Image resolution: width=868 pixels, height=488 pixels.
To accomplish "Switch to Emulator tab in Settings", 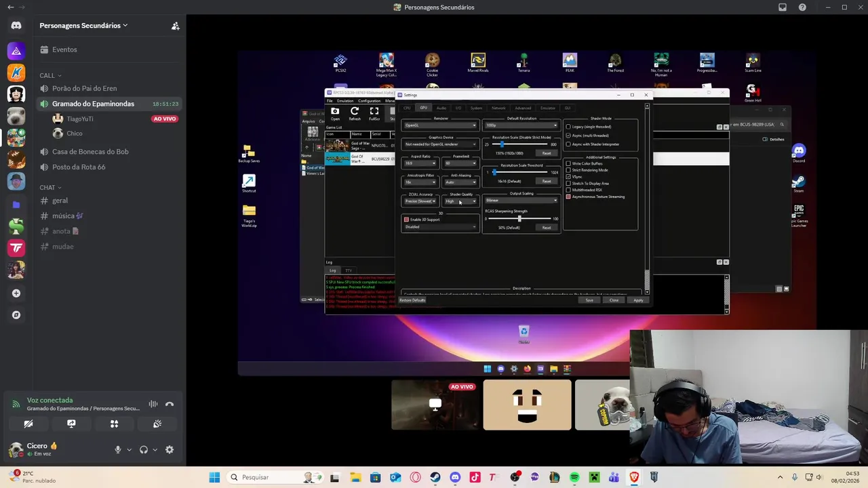I will click(548, 108).
